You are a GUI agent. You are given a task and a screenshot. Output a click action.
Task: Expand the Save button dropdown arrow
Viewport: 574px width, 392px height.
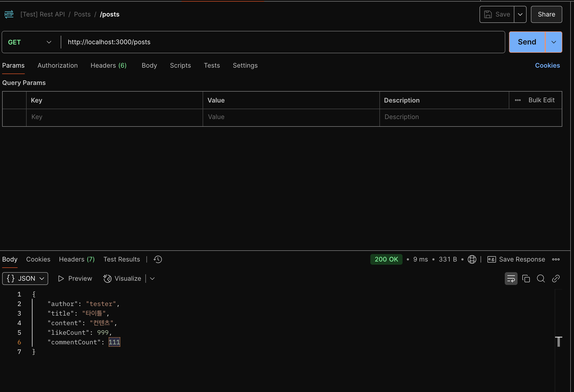pos(520,14)
